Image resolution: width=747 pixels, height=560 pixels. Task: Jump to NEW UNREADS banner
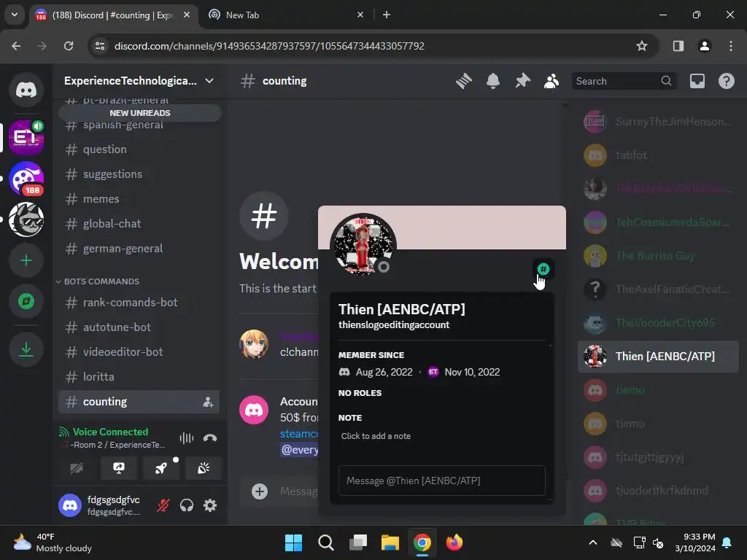tap(139, 113)
